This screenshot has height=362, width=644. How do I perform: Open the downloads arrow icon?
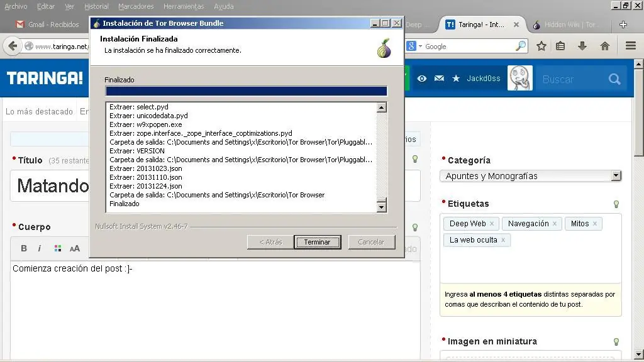582,46
